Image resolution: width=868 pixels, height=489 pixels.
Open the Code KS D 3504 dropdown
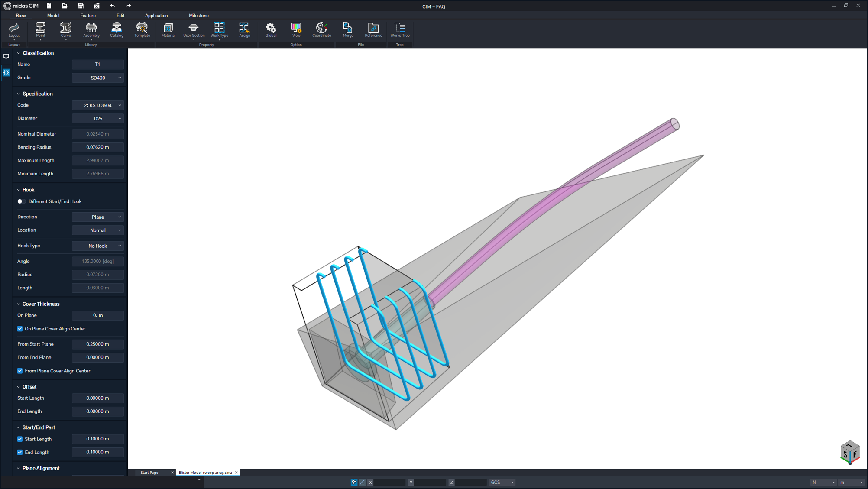[x=98, y=105]
